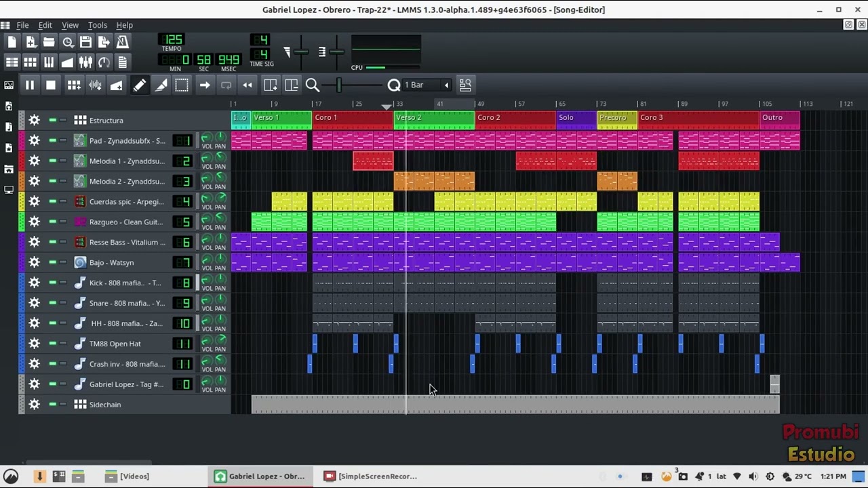The height and width of the screenshot is (488, 868).
Task: Mute the Melodia 1 track
Action: 52,161
